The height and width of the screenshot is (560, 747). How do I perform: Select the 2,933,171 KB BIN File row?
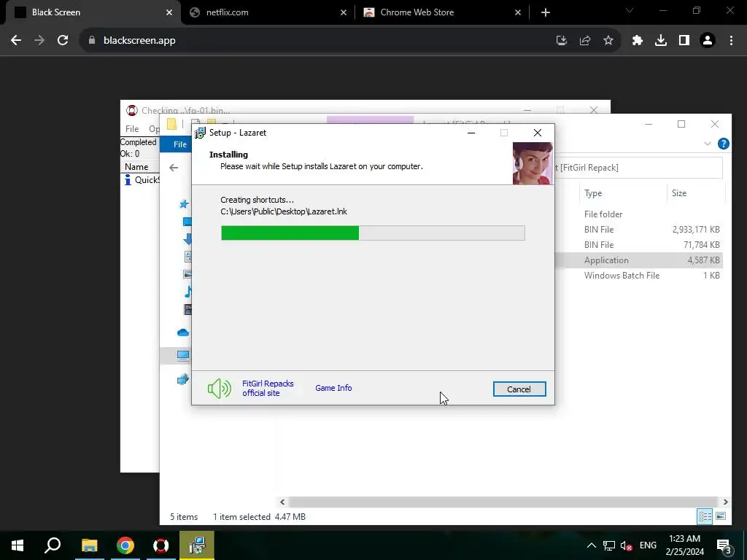pos(638,230)
